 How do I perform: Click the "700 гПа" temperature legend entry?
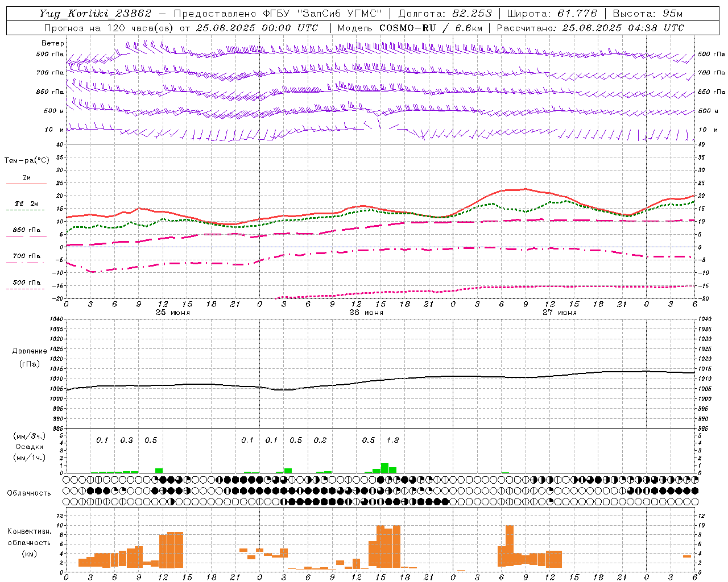[27, 256]
